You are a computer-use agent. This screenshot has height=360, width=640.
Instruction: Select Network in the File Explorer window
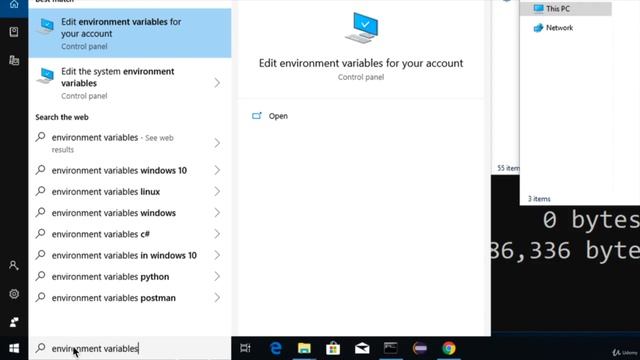point(553,28)
